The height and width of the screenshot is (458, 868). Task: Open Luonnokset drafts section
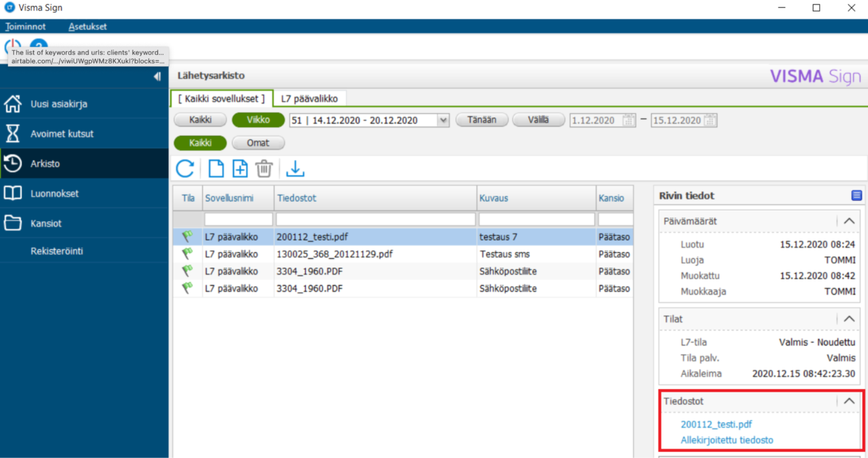click(84, 193)
